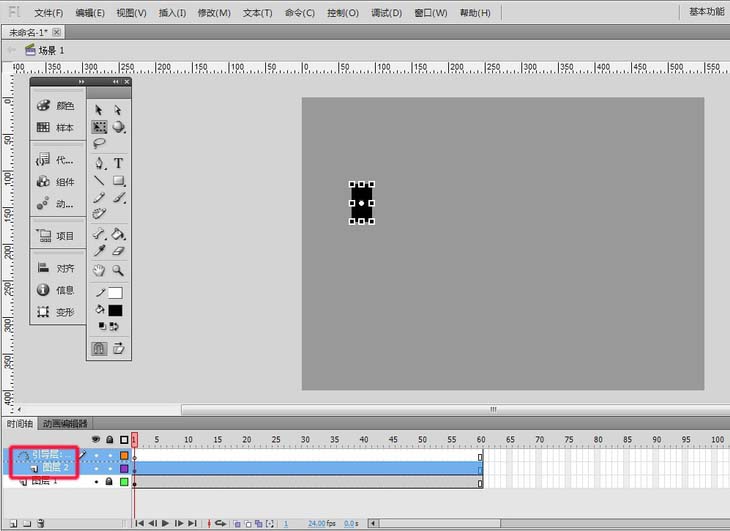Viewport: 730px width, 531px height.
Task: Open the 组件 components panel
Action: 55,181
